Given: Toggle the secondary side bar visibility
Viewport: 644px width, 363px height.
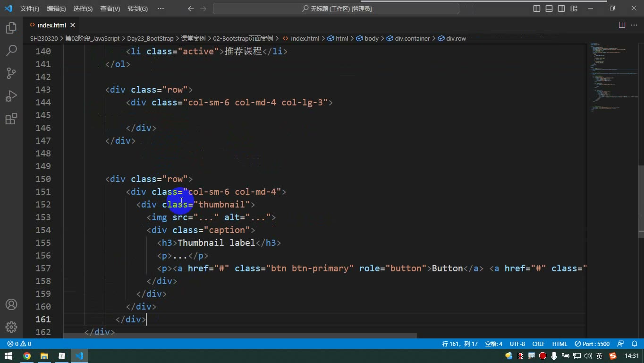Looking at the screenshot, I should 561,9.
